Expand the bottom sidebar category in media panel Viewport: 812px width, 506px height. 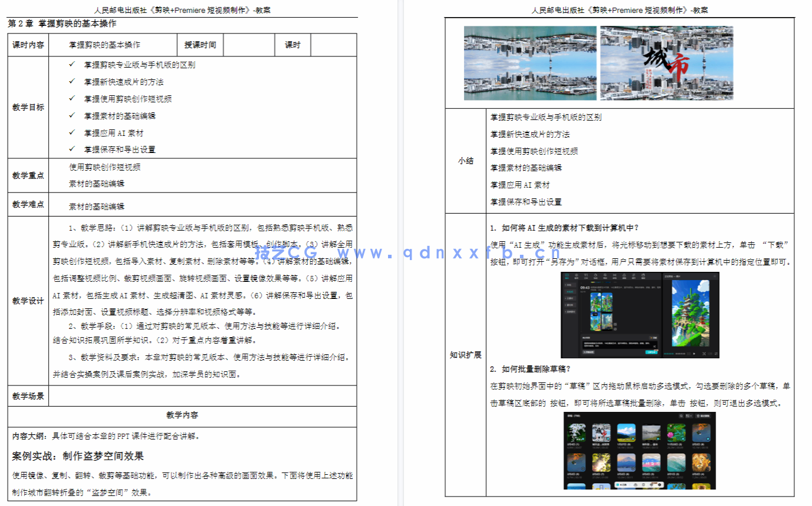point(571,312)
